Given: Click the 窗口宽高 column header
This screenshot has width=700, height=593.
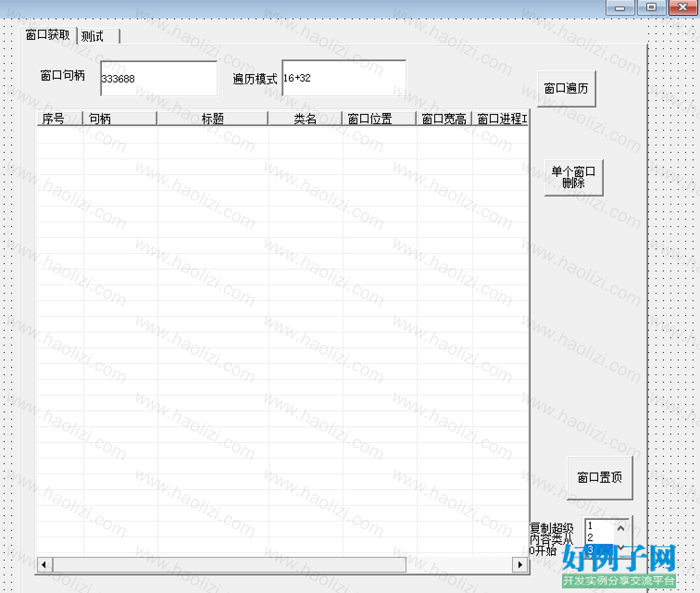Looking at the screenshot, I should [x=444, y=119].
